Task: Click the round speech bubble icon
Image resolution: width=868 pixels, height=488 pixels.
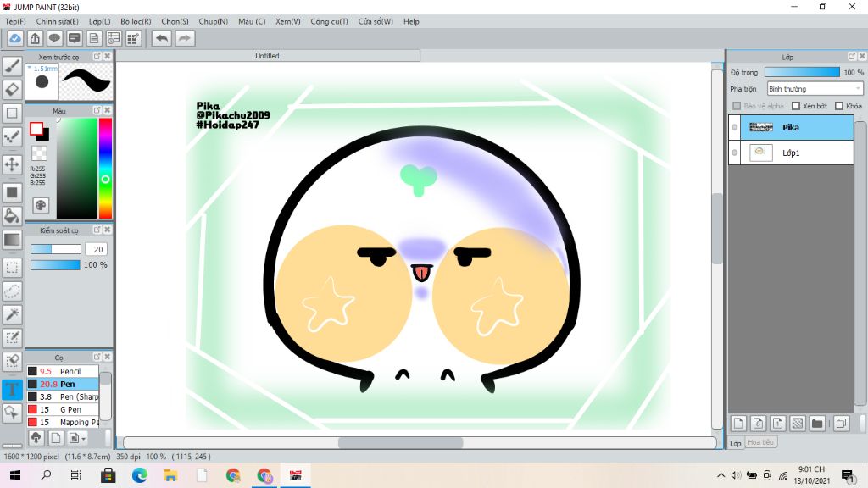Action: tap(54, 38)
